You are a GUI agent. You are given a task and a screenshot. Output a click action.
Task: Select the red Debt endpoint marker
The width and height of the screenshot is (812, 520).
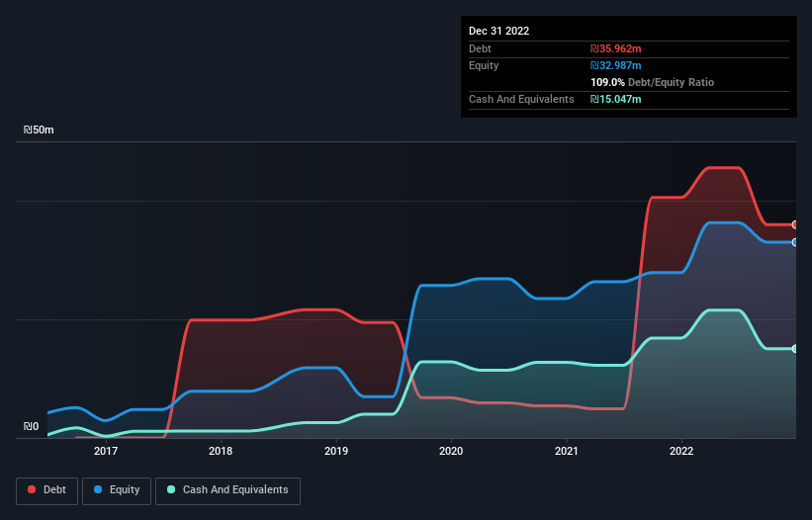(x=795, y=224)
